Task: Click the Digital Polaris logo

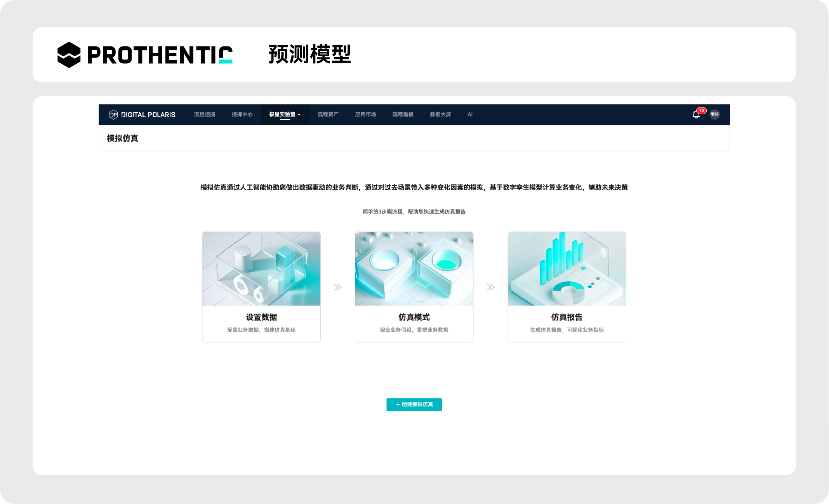Action: coord(142,115)
